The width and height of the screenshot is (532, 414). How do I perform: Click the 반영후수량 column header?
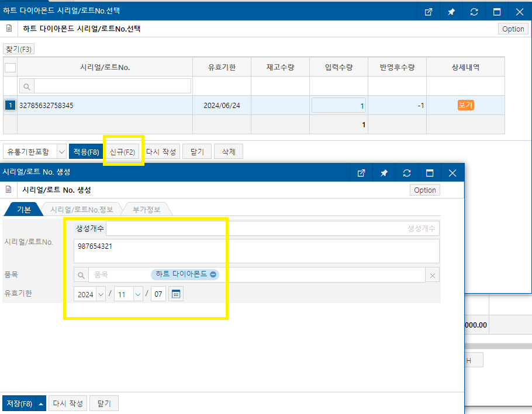pyautogui.click(x=398, y=67)
